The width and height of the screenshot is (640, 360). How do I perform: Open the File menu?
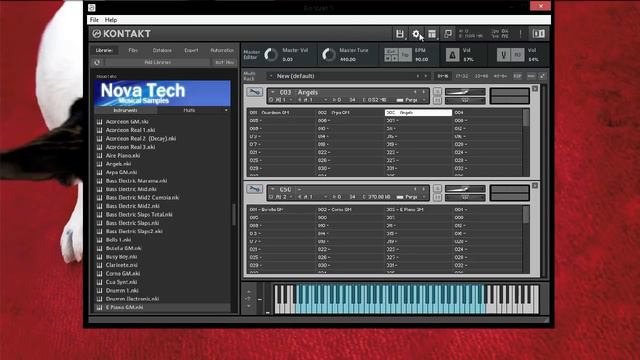pos(94,20)
